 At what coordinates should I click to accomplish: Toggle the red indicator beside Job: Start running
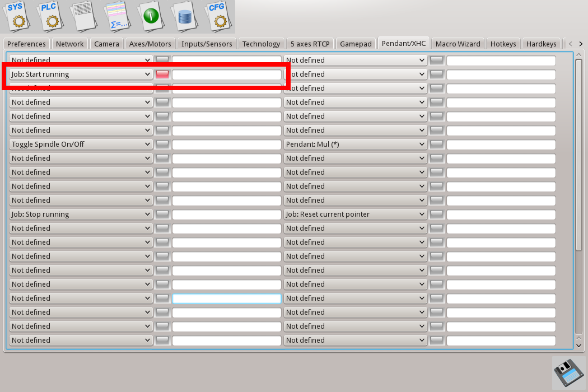(x=162, y=74)
